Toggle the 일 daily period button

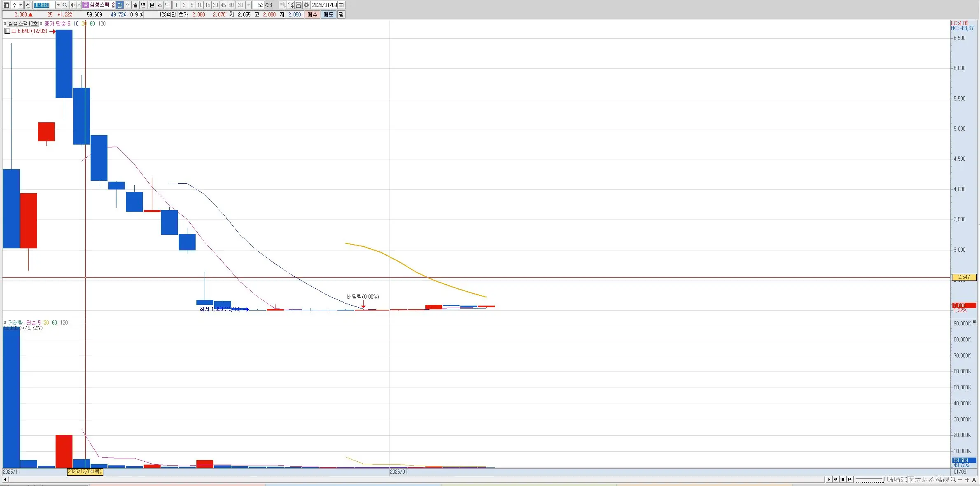pos(119,5)
